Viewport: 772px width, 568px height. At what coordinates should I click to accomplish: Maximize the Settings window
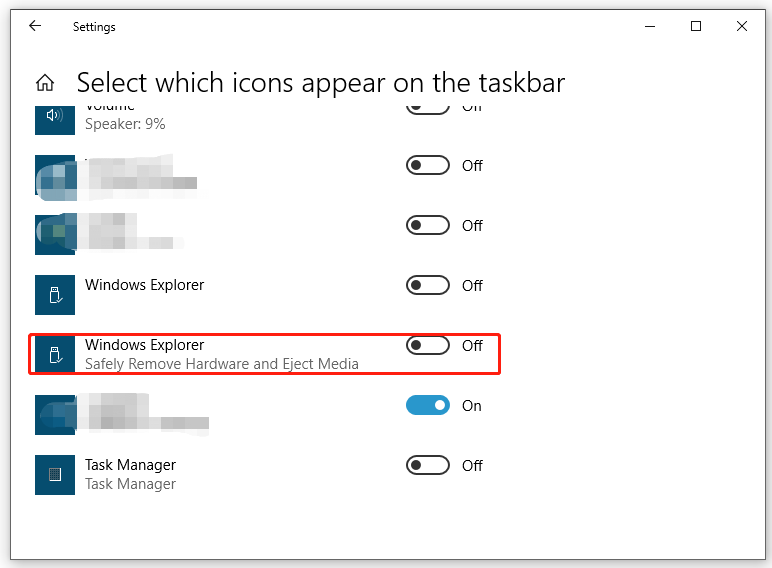(x=696, y=27)
